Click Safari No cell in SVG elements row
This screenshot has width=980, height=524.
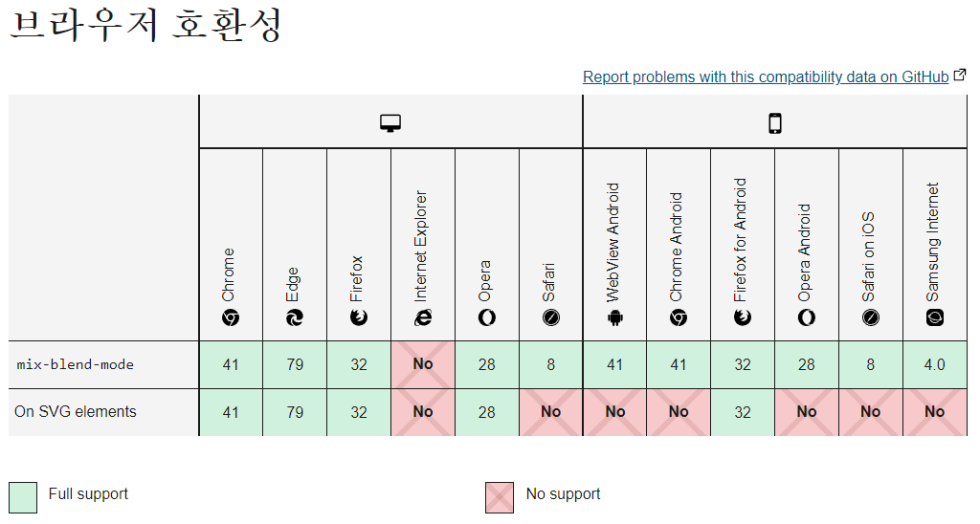(x=551, y=412)
